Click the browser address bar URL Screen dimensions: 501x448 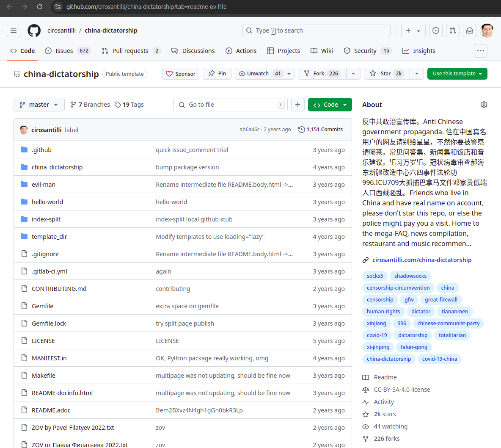point(146,7)
